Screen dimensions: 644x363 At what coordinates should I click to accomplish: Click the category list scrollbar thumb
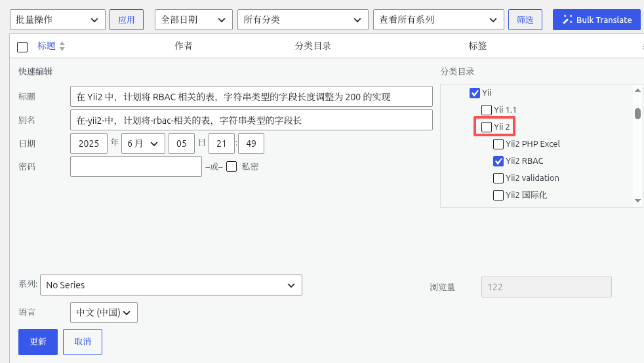pos(637,113)
